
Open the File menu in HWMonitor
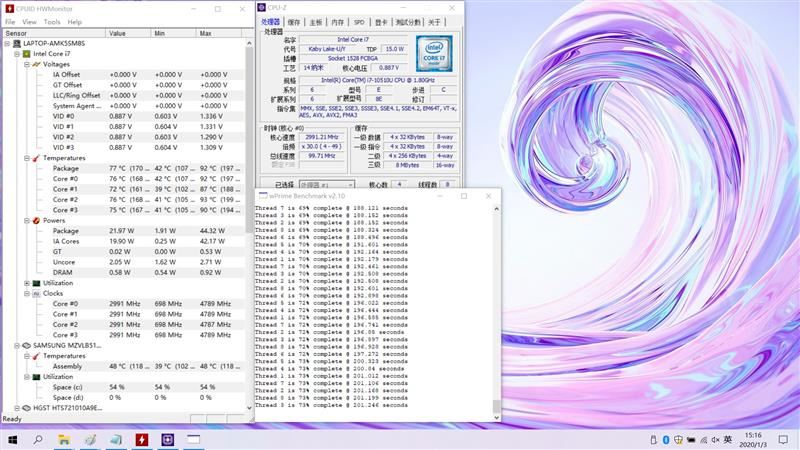10,22
